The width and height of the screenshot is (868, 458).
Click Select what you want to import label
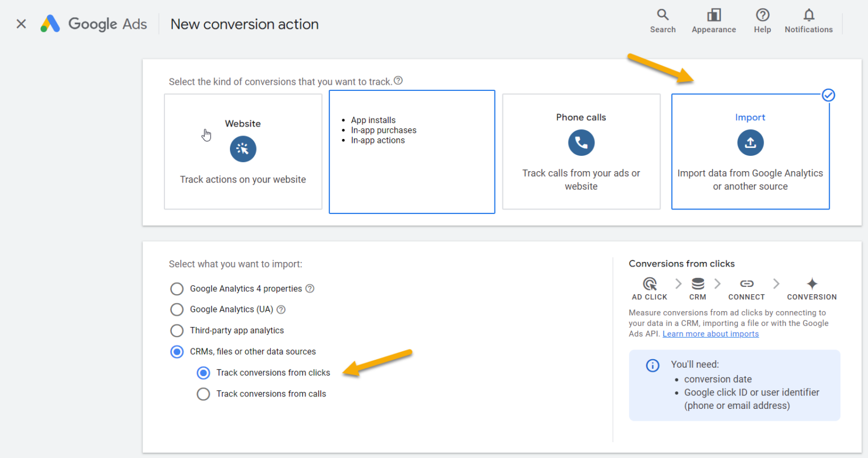click(x=236, y=264)
